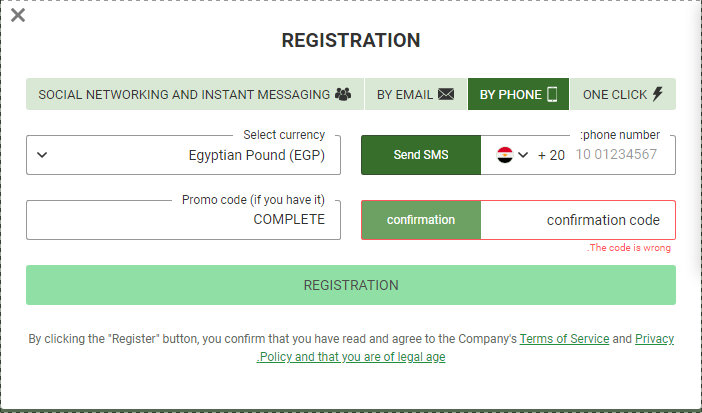Switch to the By Email tab
This screenshot has width=702, height=413.
pyautogui.click(x=416, y=94)
